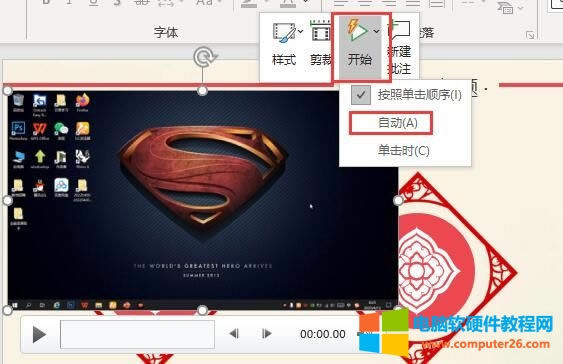Click the top-middle resize handle of video
This screenshot has height=364, width=563.
point(203,91)
